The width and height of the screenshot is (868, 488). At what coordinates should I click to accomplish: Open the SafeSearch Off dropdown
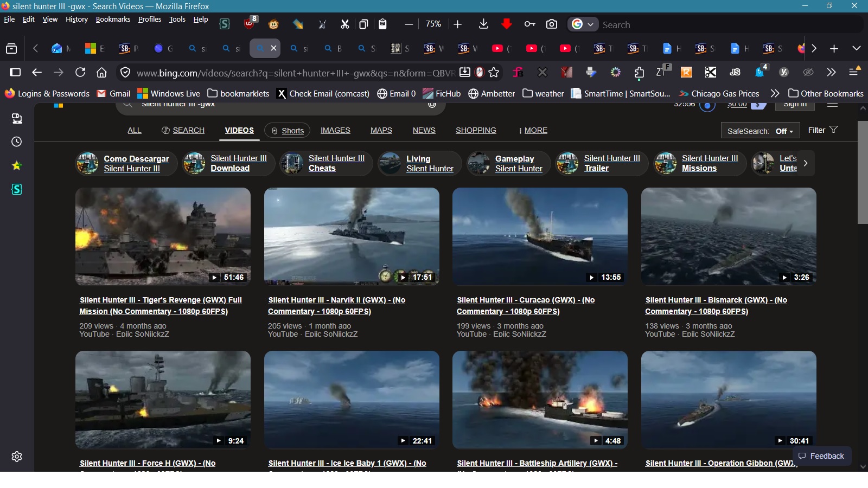point(759,131)
